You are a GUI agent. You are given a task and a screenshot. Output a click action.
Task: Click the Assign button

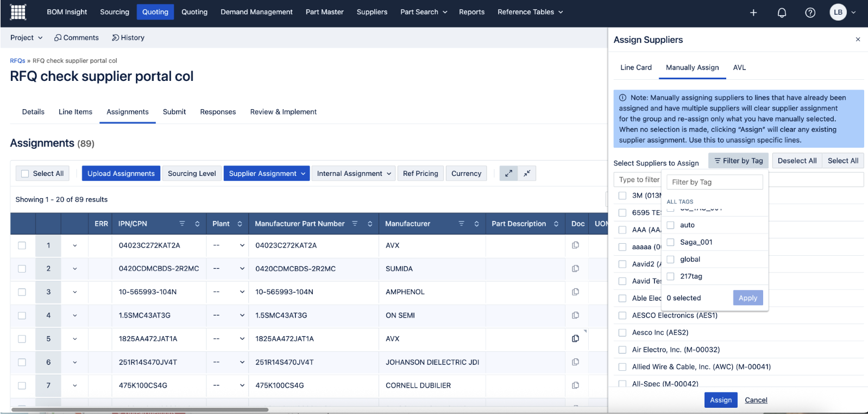point(721,400)
